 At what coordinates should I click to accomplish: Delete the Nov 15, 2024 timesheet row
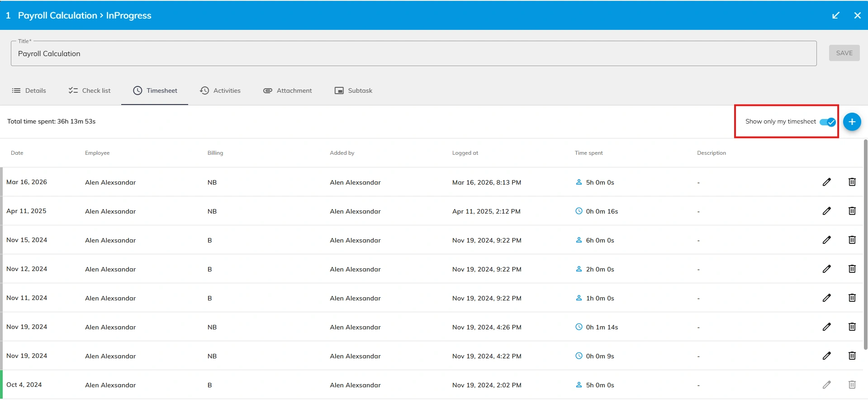point(852,240)
